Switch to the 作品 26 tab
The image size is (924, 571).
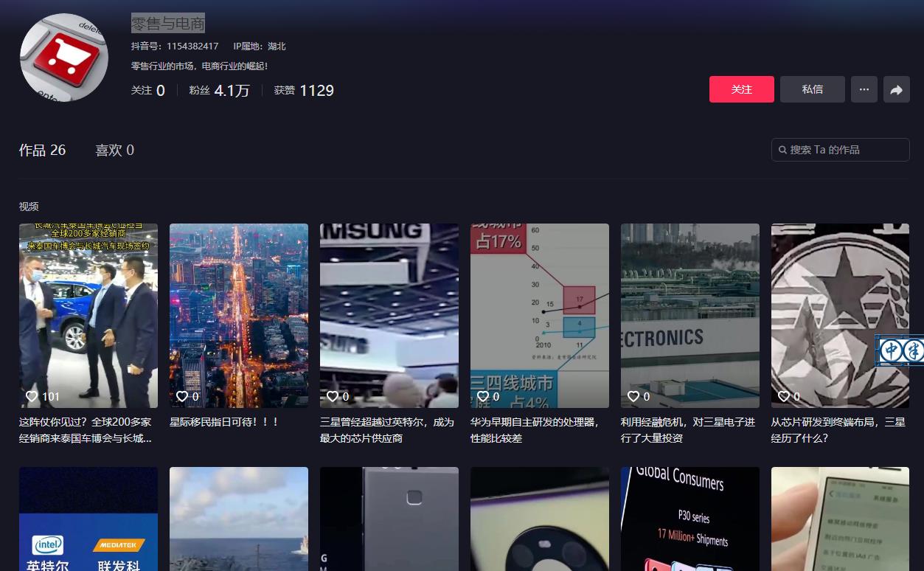coord(42,150)
